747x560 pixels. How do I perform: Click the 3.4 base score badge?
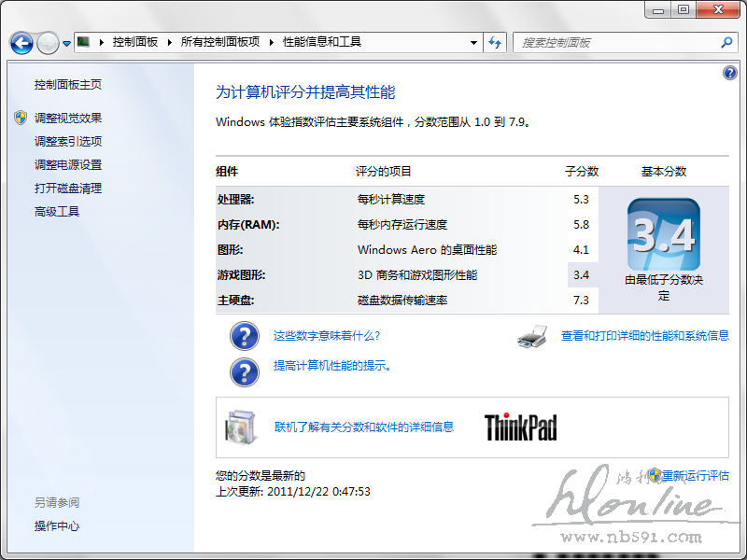(x=663, y=234)
